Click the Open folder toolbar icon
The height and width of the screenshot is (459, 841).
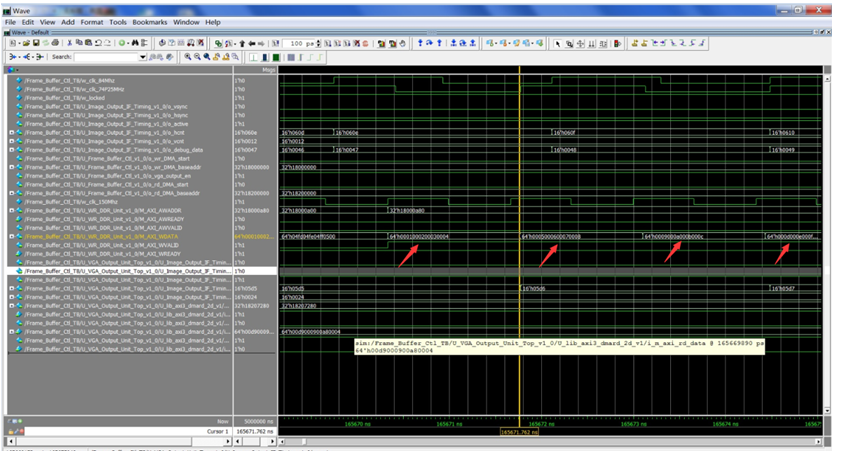click(x=26, y=43)
